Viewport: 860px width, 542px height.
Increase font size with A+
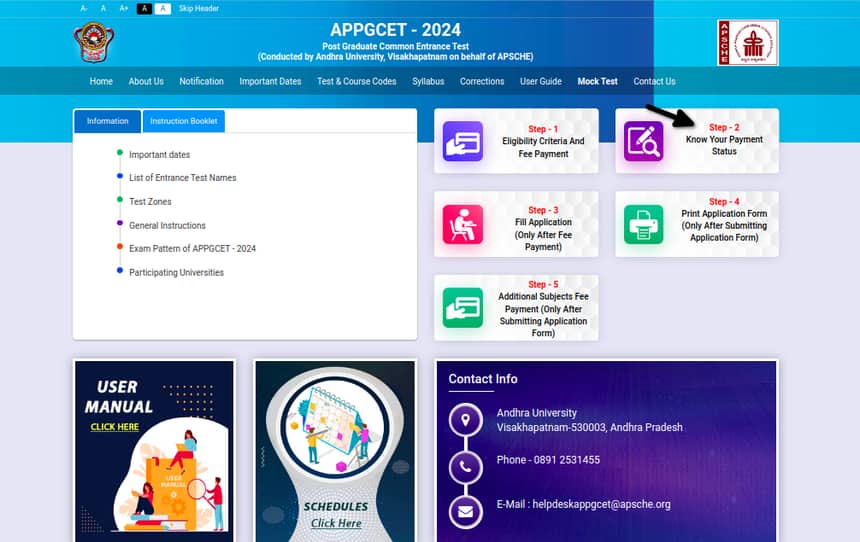[x=124, y=8]
